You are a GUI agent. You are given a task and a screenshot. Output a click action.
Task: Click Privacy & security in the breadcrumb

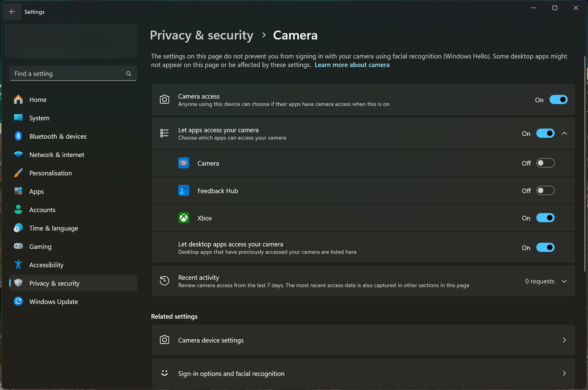(x=202, y=35)
